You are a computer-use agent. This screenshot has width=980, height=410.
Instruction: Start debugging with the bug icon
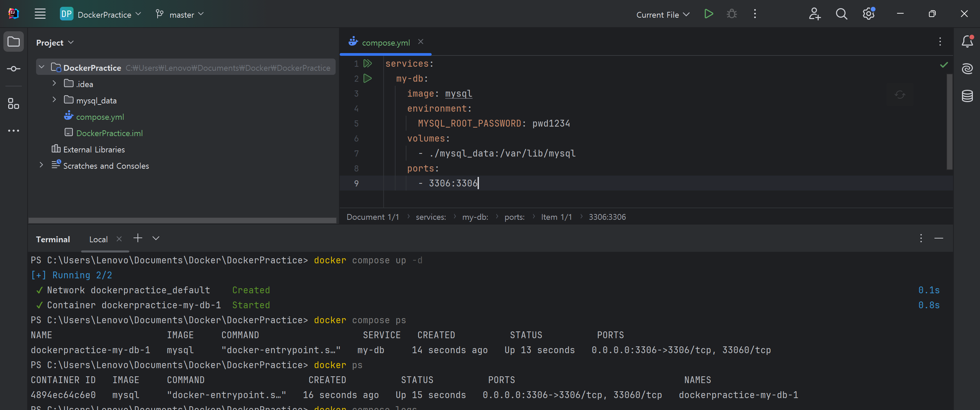732,14
